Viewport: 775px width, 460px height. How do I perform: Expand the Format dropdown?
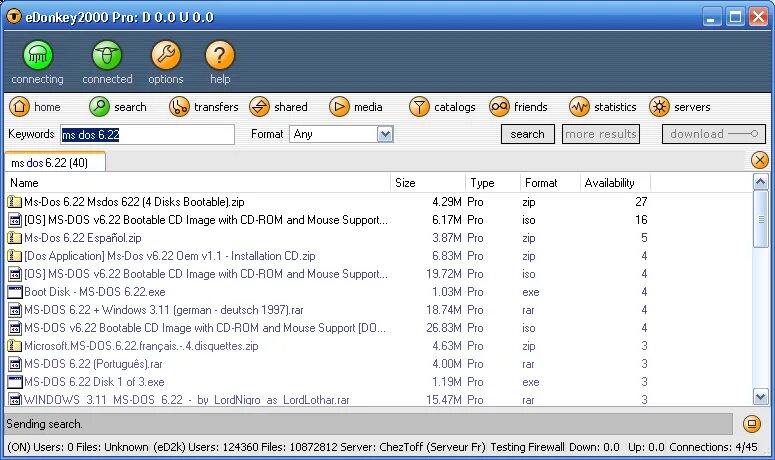[385, 134]
